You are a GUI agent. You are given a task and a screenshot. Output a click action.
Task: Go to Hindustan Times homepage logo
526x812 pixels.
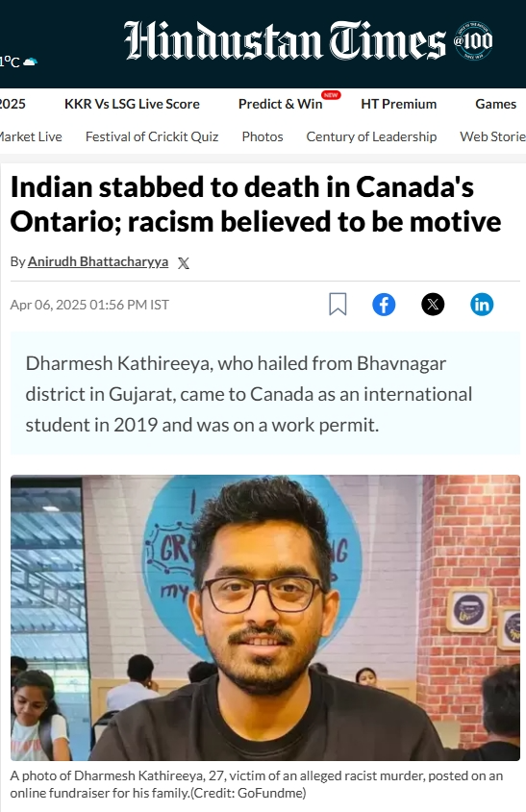[285, 40]
